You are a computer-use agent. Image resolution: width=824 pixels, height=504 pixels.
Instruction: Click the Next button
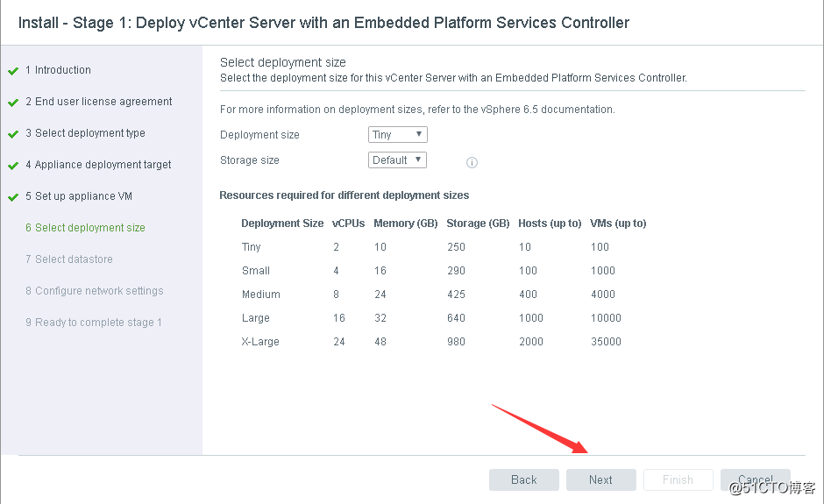tap(601, 479)
